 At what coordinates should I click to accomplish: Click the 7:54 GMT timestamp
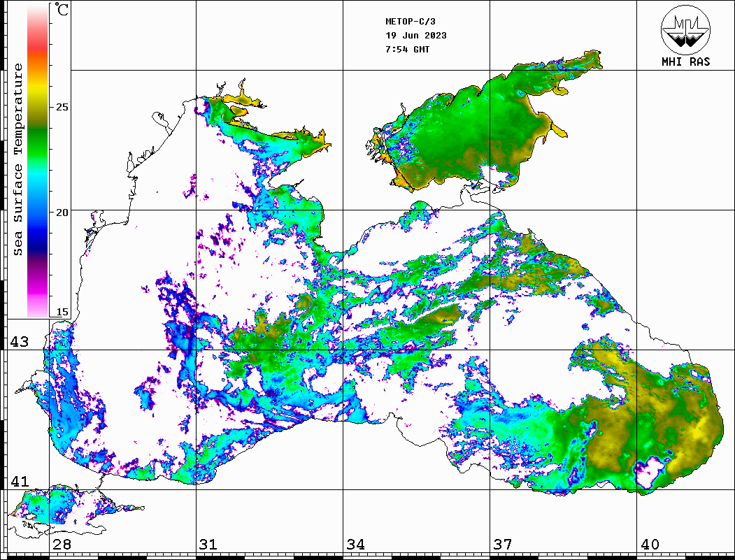coord(407,50)
